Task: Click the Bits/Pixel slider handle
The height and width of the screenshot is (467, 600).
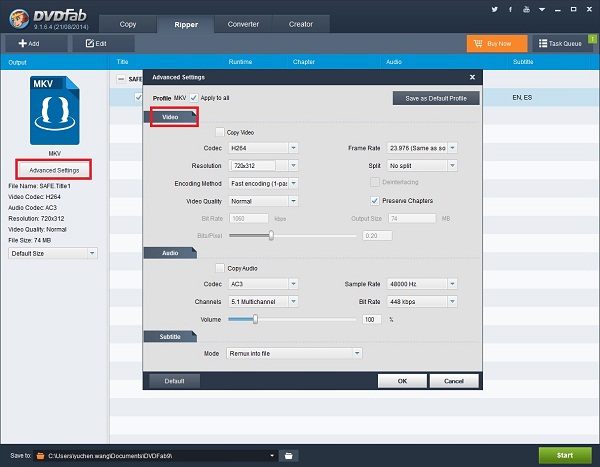Action: pyautogui.click(x=271, y=235)
